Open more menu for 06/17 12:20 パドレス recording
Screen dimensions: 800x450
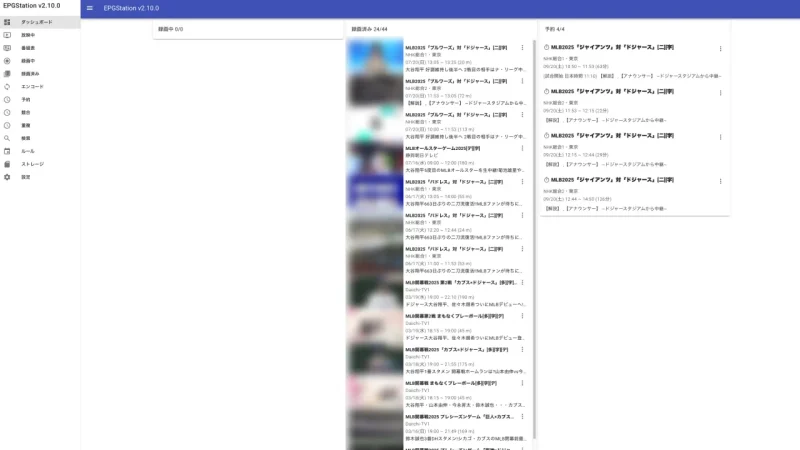(x=522, y=215)
